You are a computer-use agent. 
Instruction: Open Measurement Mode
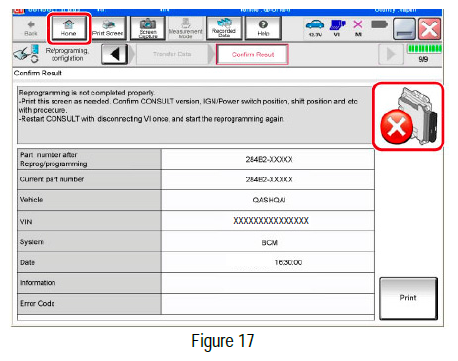click(185, 29)
